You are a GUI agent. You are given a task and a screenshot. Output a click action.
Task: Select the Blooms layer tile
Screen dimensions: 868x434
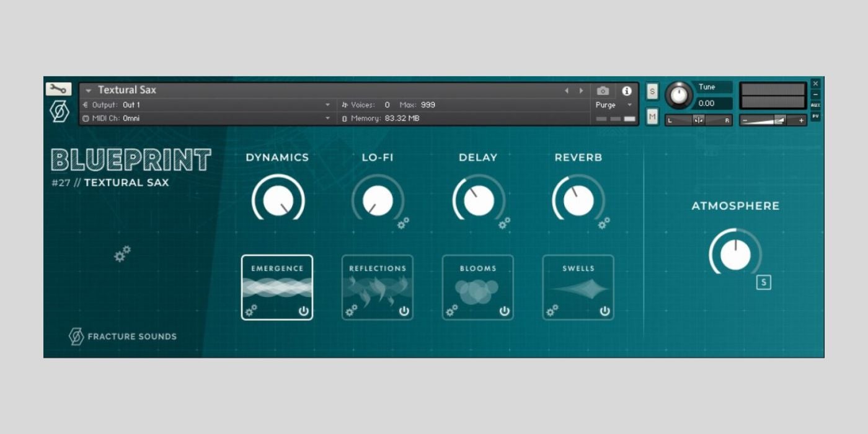tap(478, 288)
